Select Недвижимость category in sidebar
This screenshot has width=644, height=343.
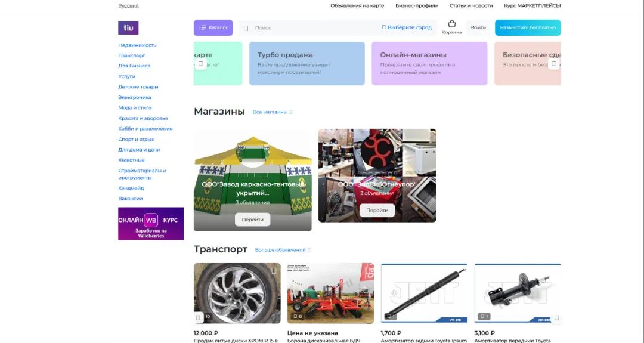coord(137,45)
